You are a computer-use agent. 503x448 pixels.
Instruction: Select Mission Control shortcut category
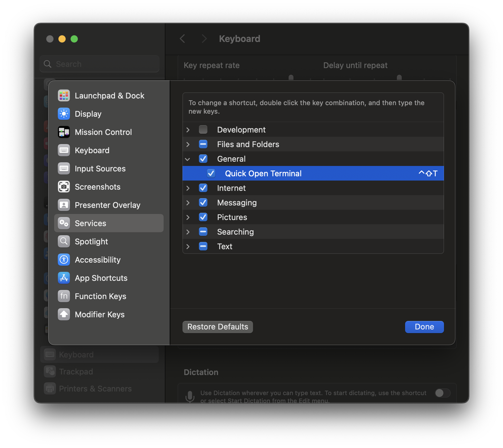(109, 132)
